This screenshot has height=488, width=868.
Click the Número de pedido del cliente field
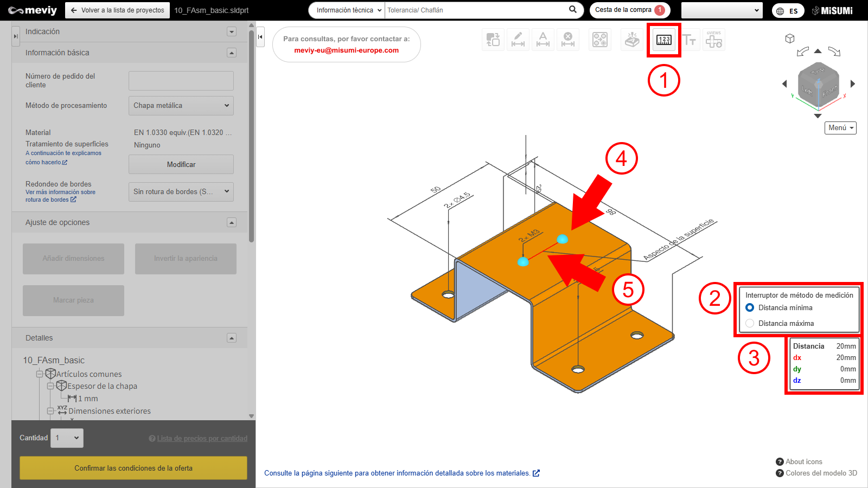coord(181,81)
